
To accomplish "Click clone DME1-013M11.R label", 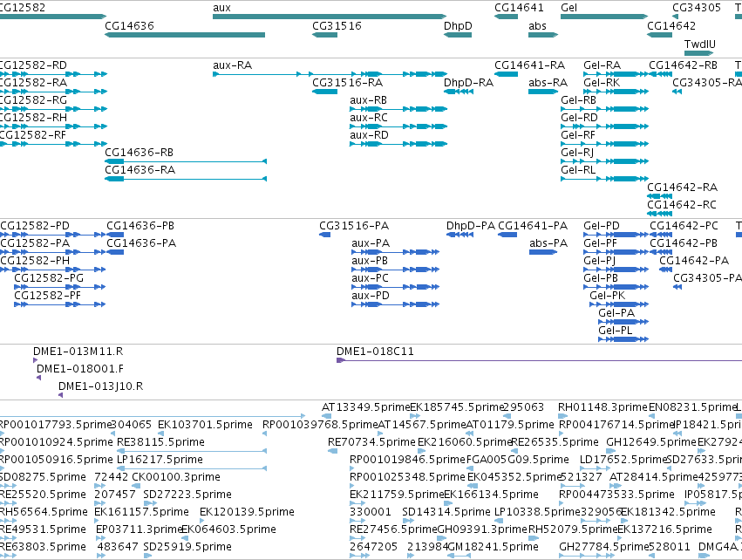I will (78, 352).
